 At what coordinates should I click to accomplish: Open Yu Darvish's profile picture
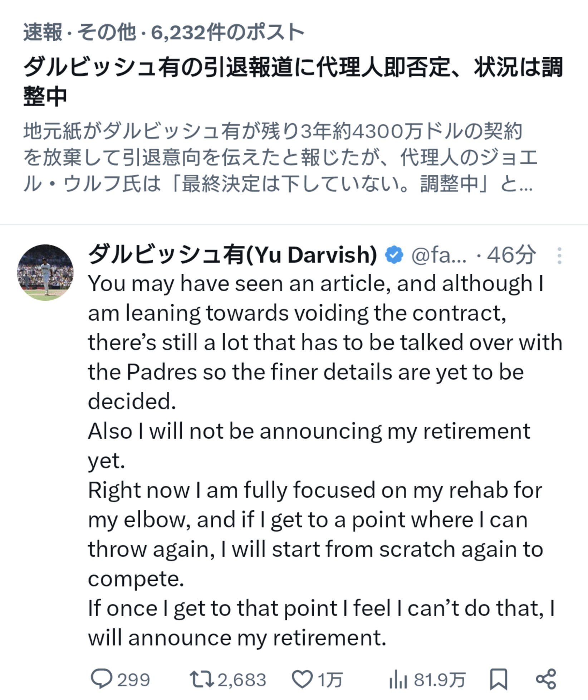45,273
